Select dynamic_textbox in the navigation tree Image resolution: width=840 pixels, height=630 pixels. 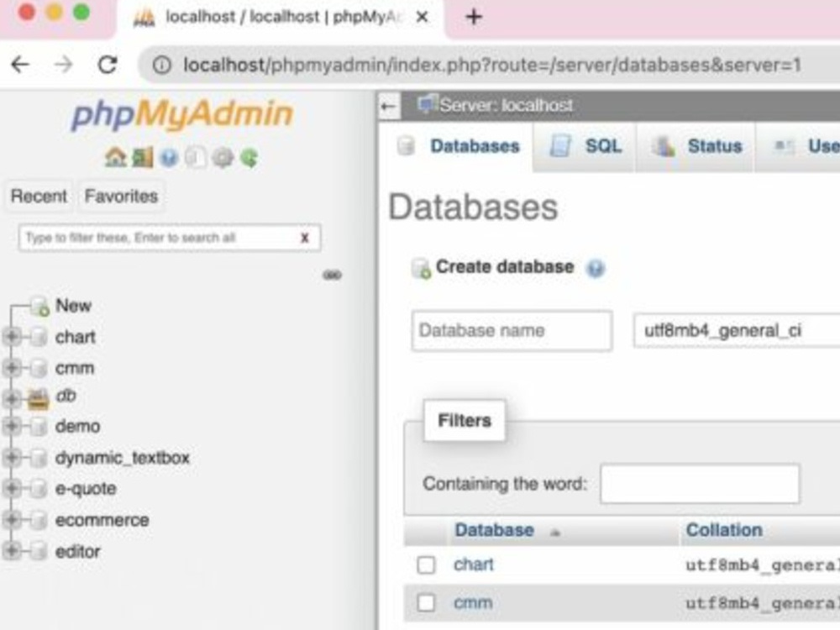click(123, 458)
